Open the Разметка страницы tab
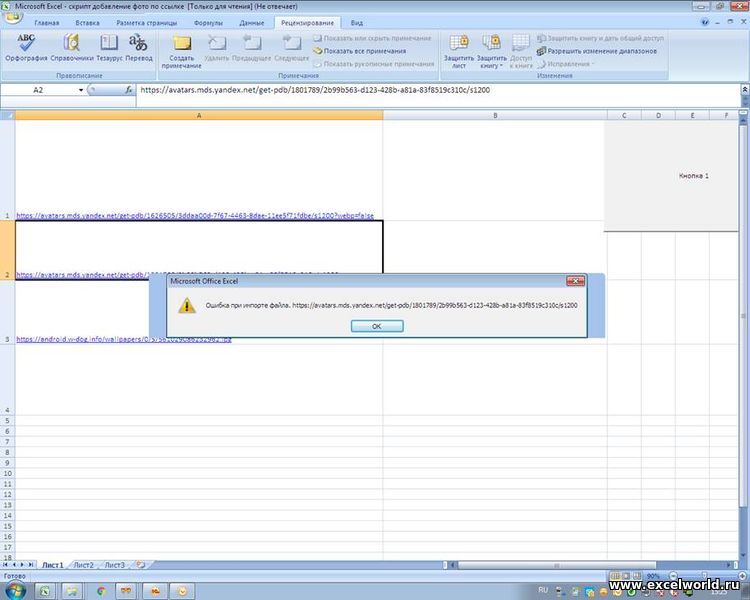 click(x=147, y=22)
